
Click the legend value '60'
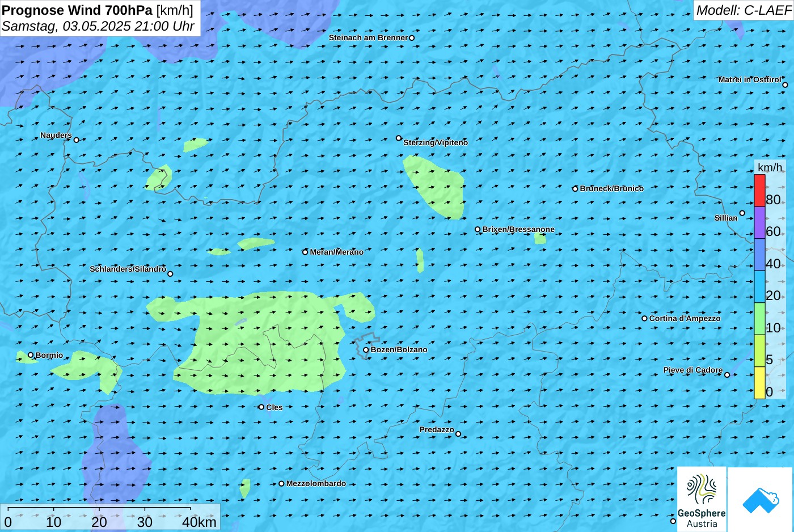(773, 231)
